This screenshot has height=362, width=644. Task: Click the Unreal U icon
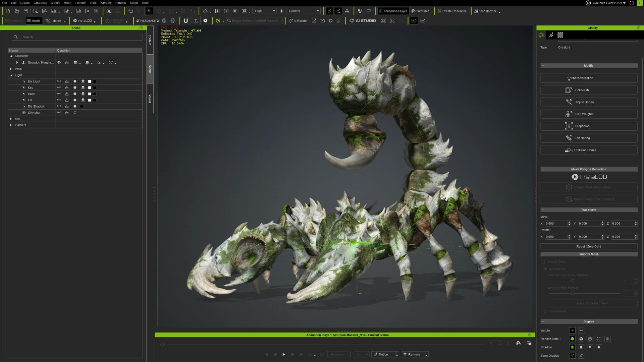pos(185,21)
